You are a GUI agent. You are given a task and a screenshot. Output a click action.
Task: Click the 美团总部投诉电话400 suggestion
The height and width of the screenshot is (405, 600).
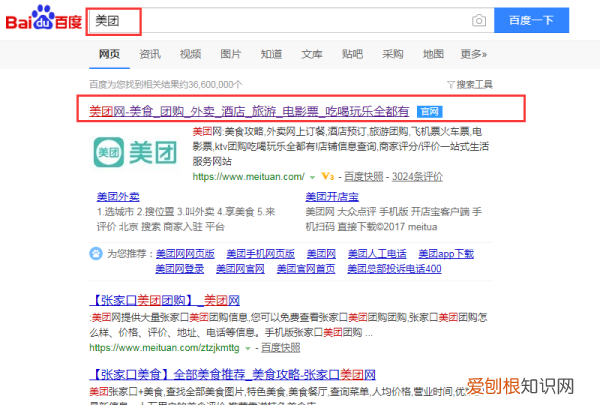click(x=394, y=269)
